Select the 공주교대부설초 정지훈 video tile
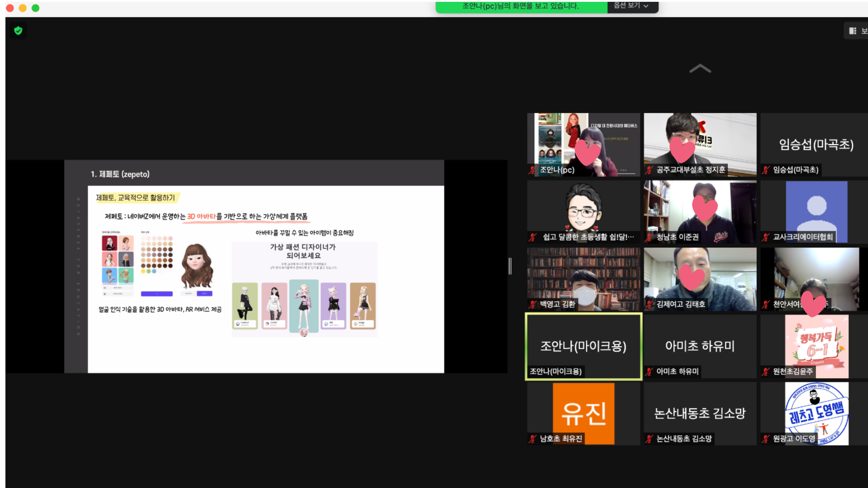Image resolution: width=868 pixels, height=488 pixels. (700, 144)
